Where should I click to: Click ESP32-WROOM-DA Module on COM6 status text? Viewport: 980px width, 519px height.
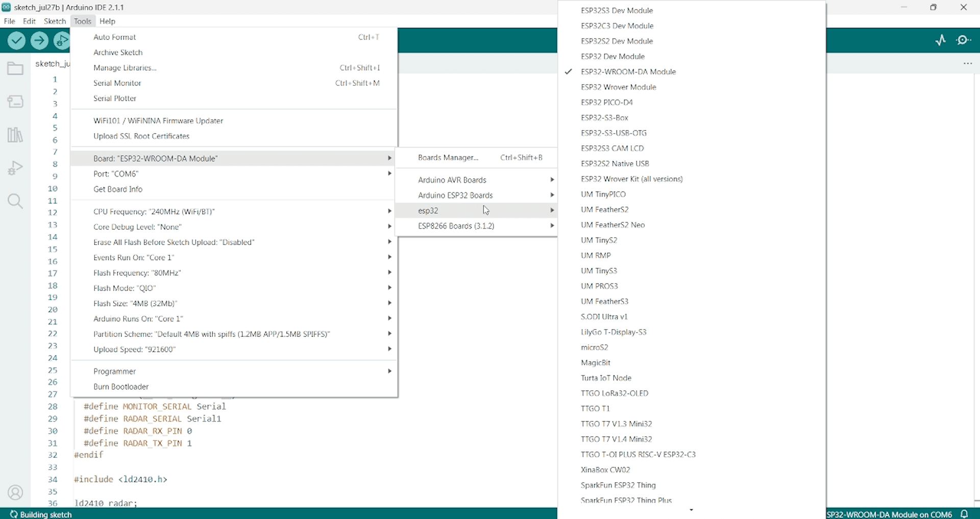point(889,514)
